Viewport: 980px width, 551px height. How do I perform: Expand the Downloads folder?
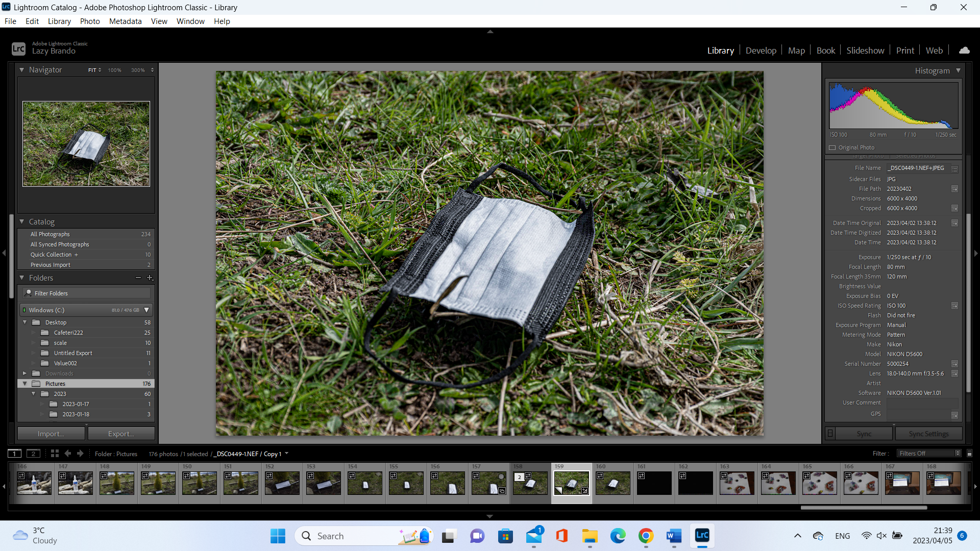[x=24, y=373]
